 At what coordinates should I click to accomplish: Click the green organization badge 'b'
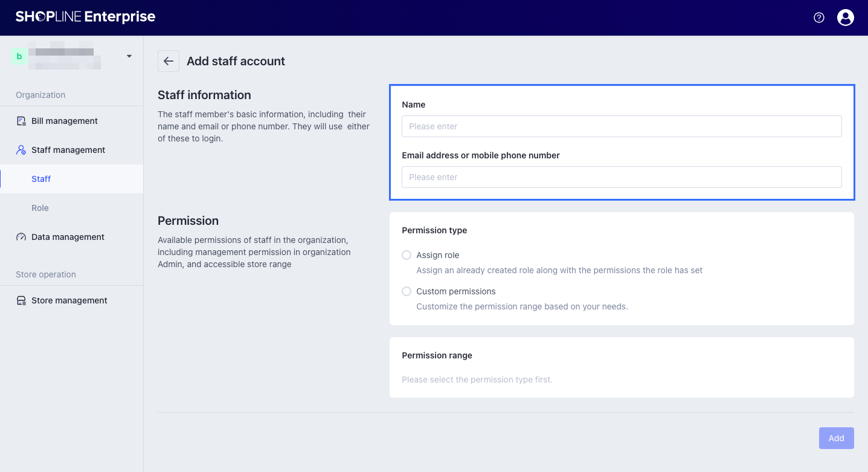click(19, 56)
